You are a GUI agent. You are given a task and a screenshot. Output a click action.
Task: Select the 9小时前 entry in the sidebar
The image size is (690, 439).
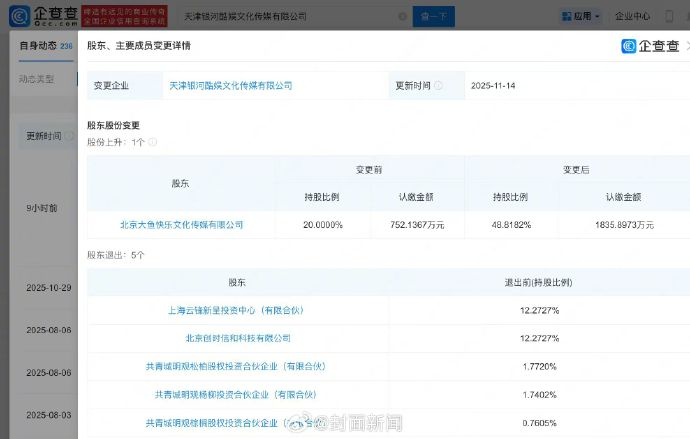pyautogui.click(x=41, y=208)
